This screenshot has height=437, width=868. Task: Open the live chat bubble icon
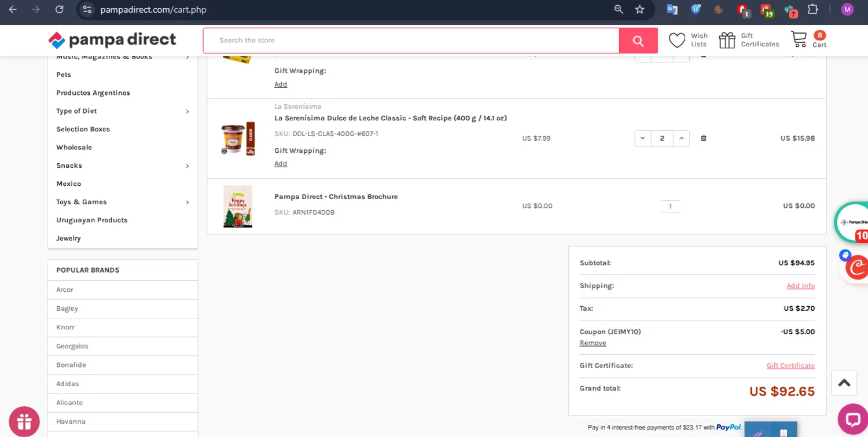click(853, 418)
